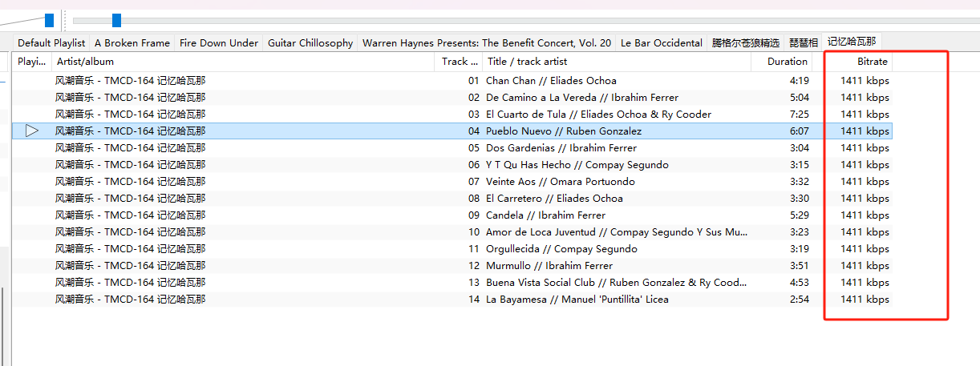Select the Fire Down Under tab

click(x=219, y=43)
